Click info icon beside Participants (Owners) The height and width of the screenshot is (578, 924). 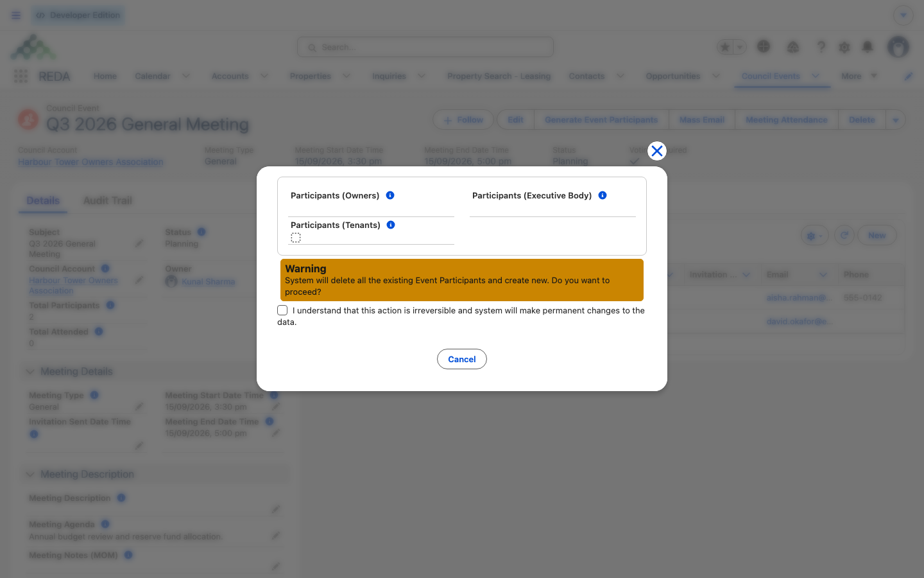[x=390, y=195]
